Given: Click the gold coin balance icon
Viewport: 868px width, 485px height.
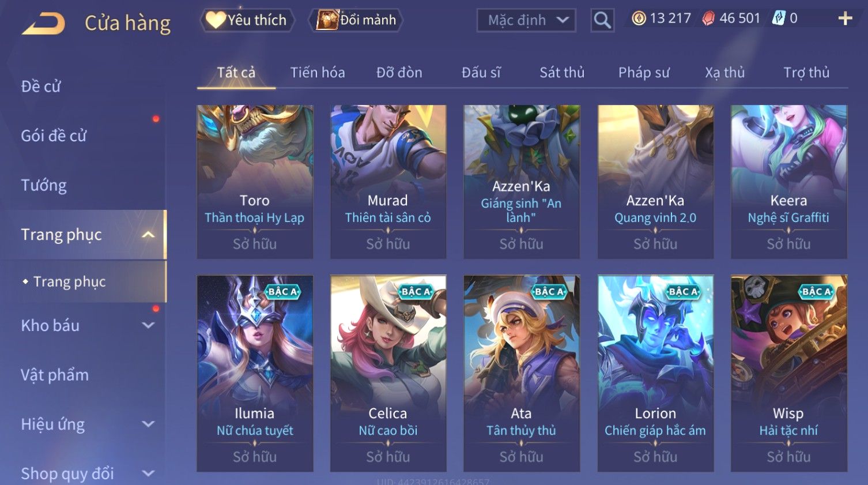Looking at the screenshot, I should (639, 18).
